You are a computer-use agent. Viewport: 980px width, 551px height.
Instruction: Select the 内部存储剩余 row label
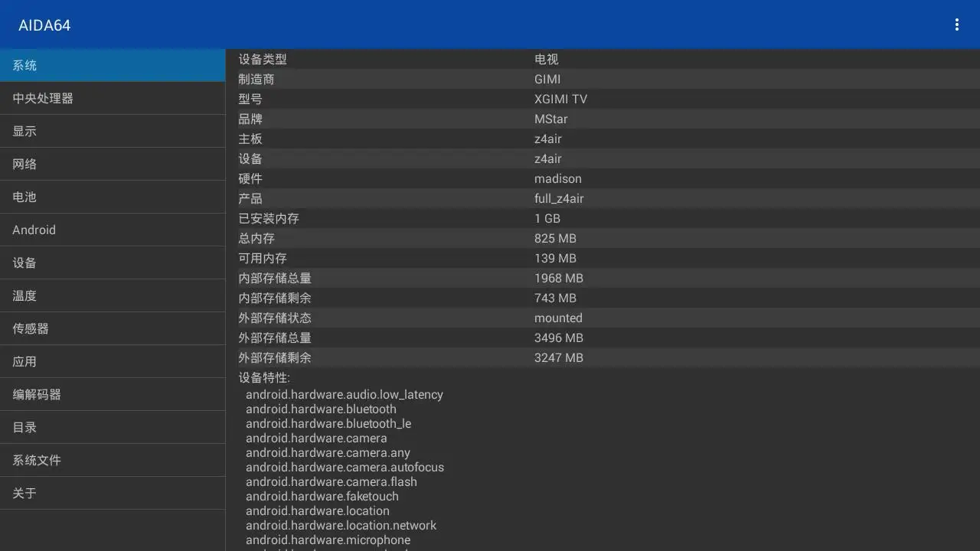pyautogui.click(x=275, y=298)
